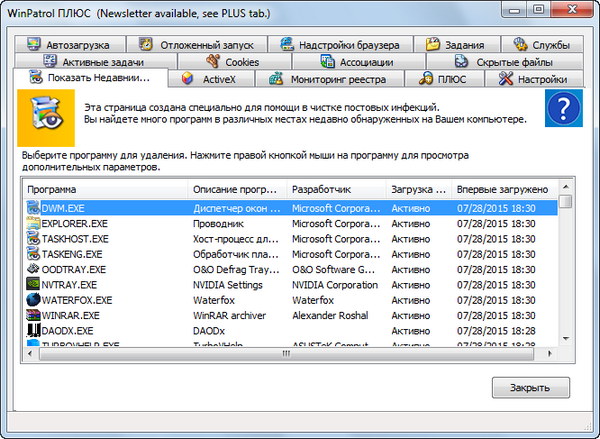Screen dimensions: 600x439
Task: Sort by Разработчик column header
Action: tap(335, 189)
